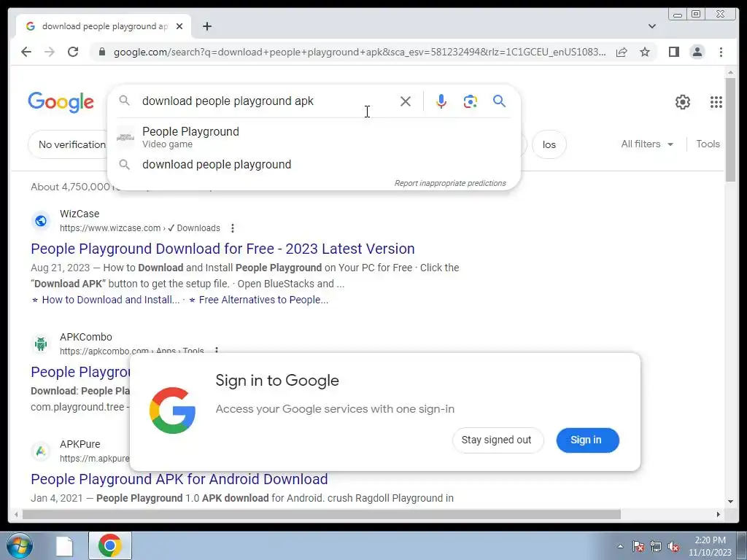The height and width of the screenshot is (560, 747).
Task: Share this page from address bar
Action: (622, 52)
